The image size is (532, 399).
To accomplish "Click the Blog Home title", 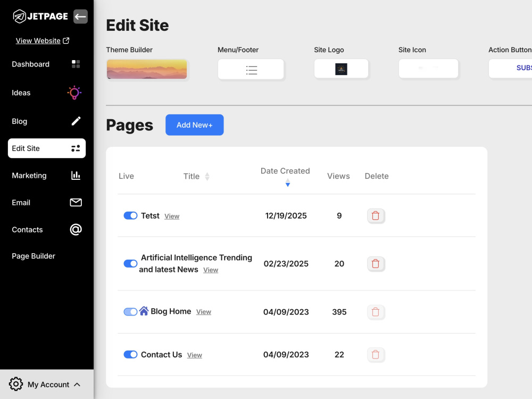I will click(x=171, y=311).
